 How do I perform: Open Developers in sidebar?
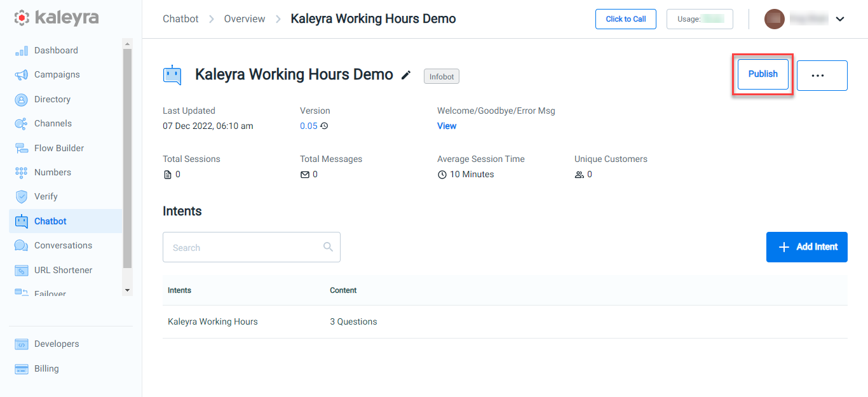coord(57,344)
